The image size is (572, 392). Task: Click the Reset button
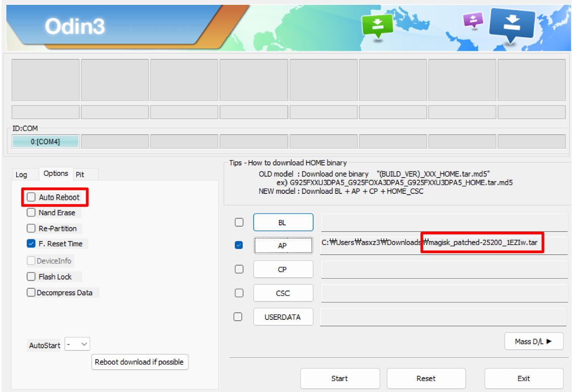(426, 378)
